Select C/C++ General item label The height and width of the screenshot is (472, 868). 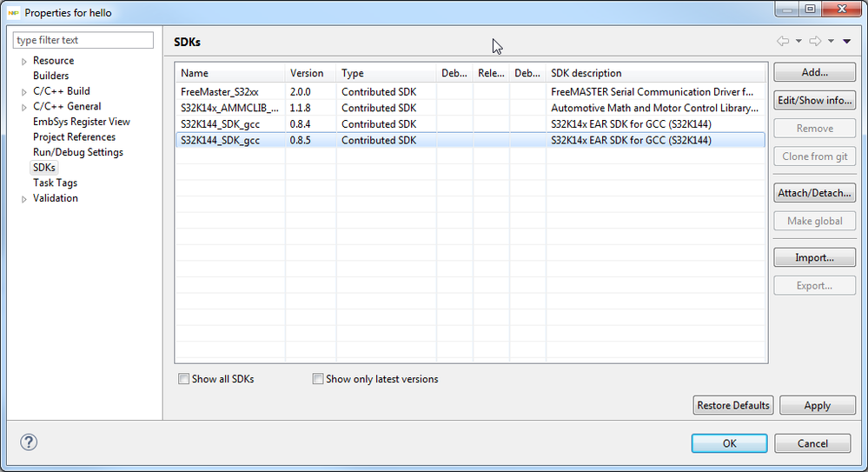click(67, 106)
